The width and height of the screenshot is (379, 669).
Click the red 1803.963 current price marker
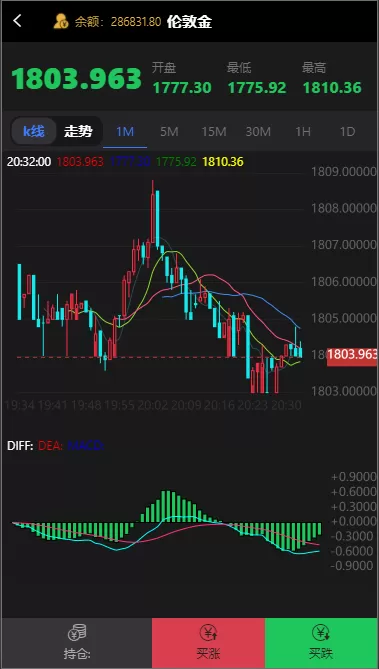pos(352,355)
